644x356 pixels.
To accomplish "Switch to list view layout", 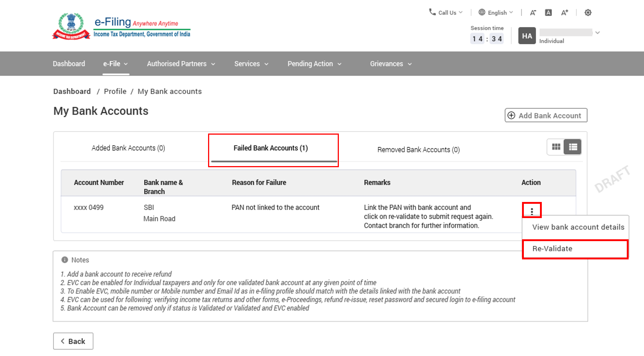I will 573,147.
